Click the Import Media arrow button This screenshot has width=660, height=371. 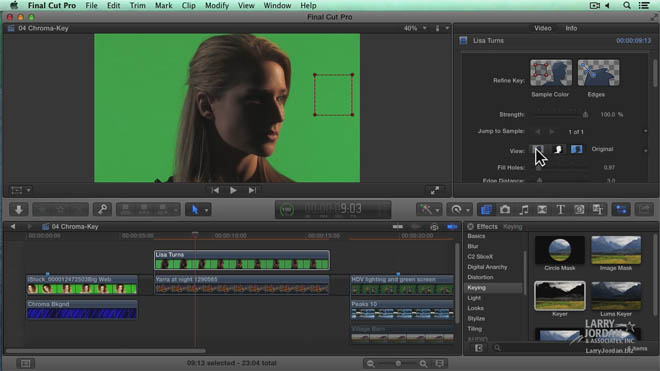pos(19,209)
